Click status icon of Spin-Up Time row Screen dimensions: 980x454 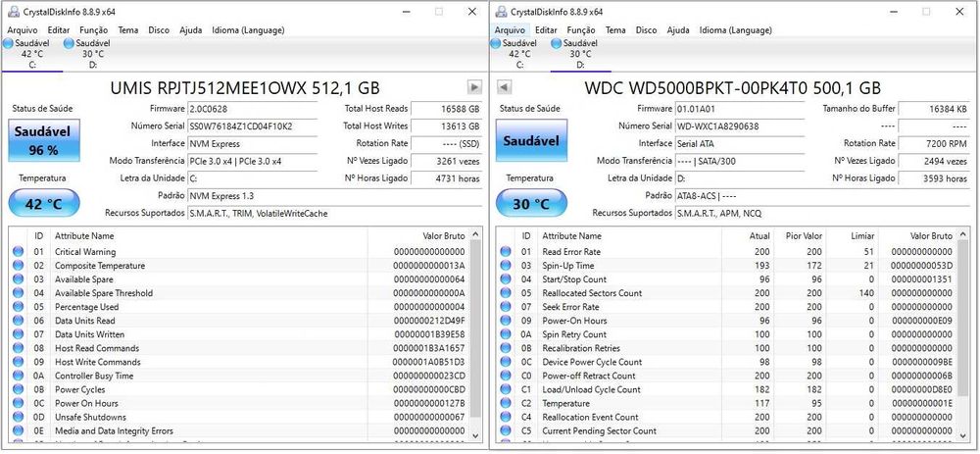506,266
